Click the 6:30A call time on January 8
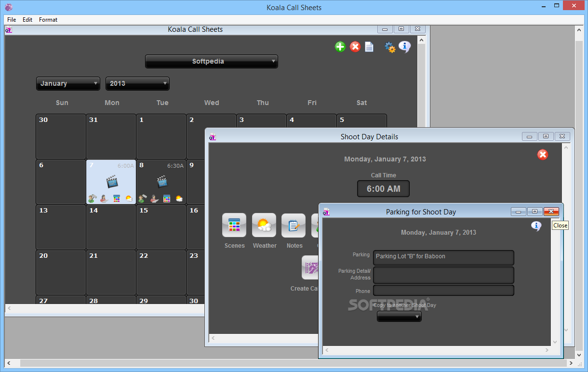Image resolution: width=588 pixels, height=372 pixels. 175,166
